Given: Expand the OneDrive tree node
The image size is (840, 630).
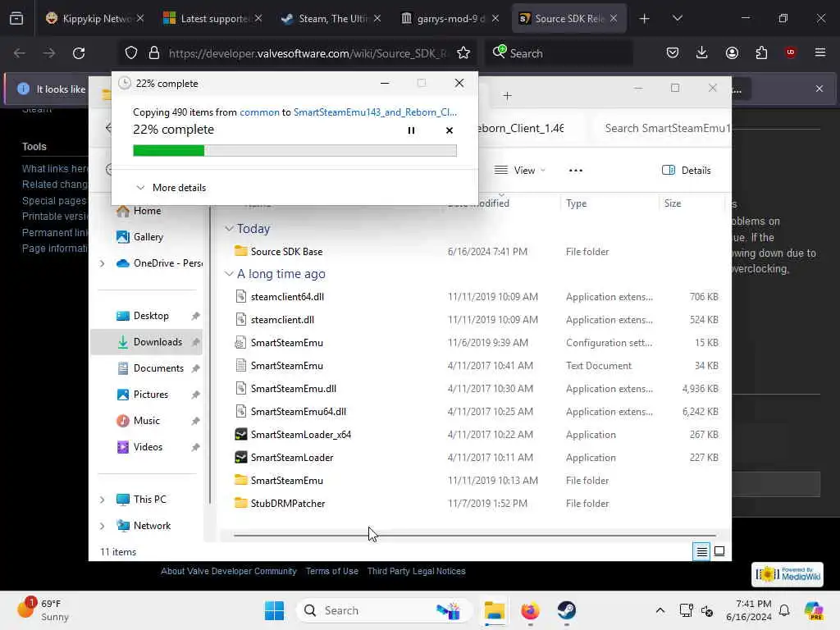Looking at the screenshot, I should click(102, 263).
